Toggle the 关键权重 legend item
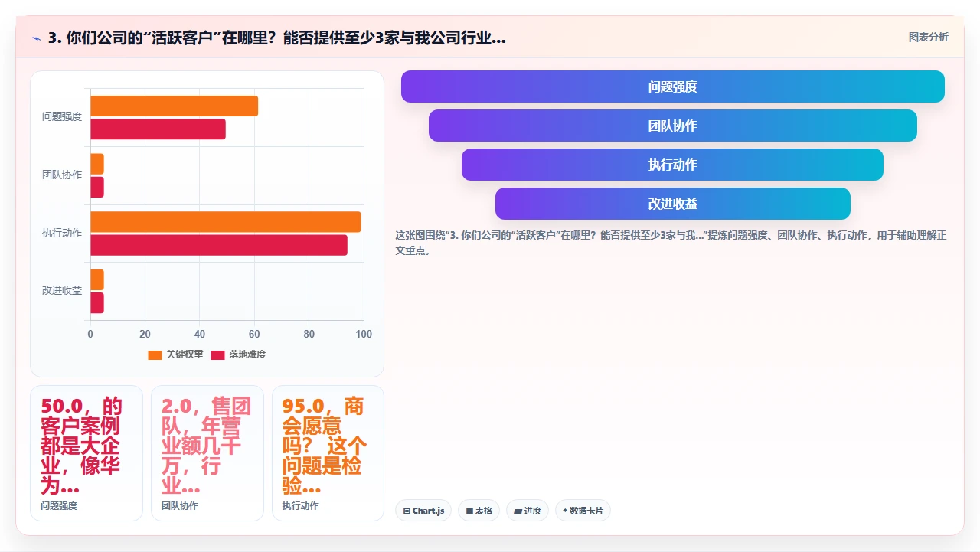 (175, 354)
